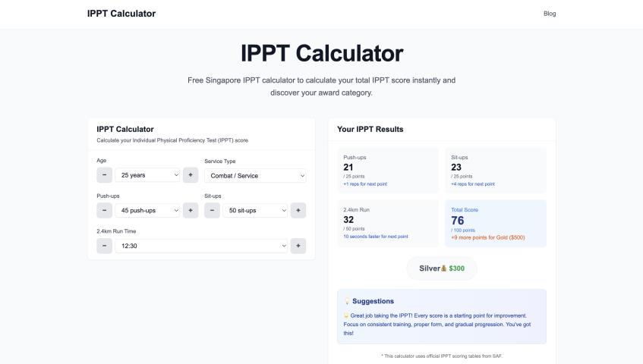Image resolution: width=643 pixels, height=364 pixels.
Task: Open the Age dropdown showing 25 years
Action: click(x=147, y=175)
